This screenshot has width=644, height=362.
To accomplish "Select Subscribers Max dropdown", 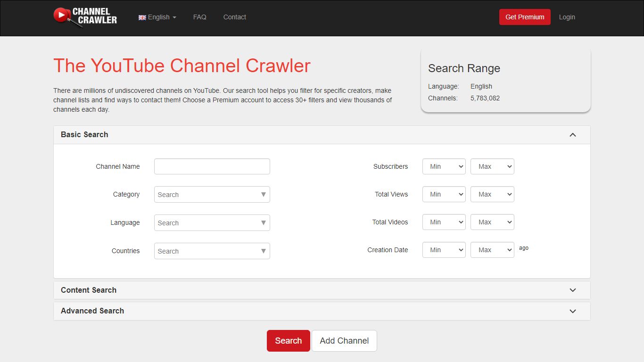I will point(492,166).
